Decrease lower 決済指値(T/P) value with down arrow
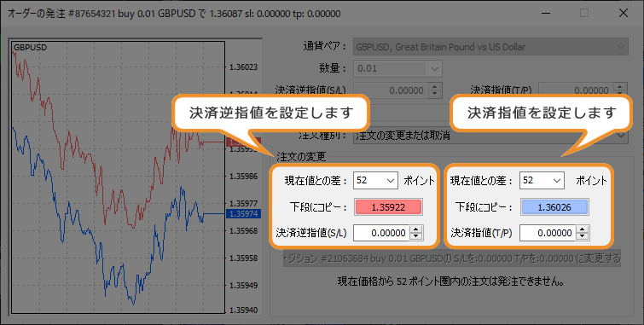This screenshot has height=325, width=644. (582, 236)
